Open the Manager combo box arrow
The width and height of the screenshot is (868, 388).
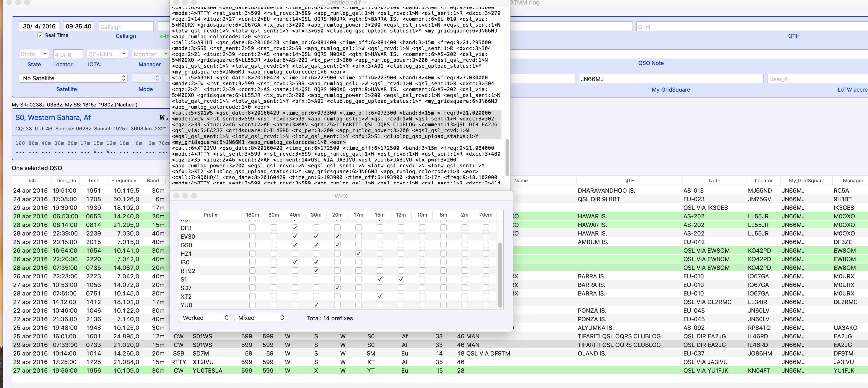[x=165, y=53]
